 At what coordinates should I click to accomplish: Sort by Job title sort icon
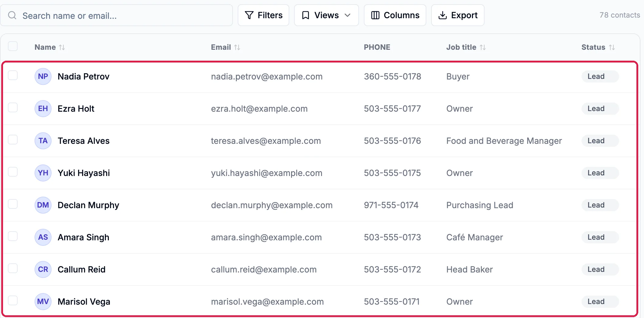(483, 47)
